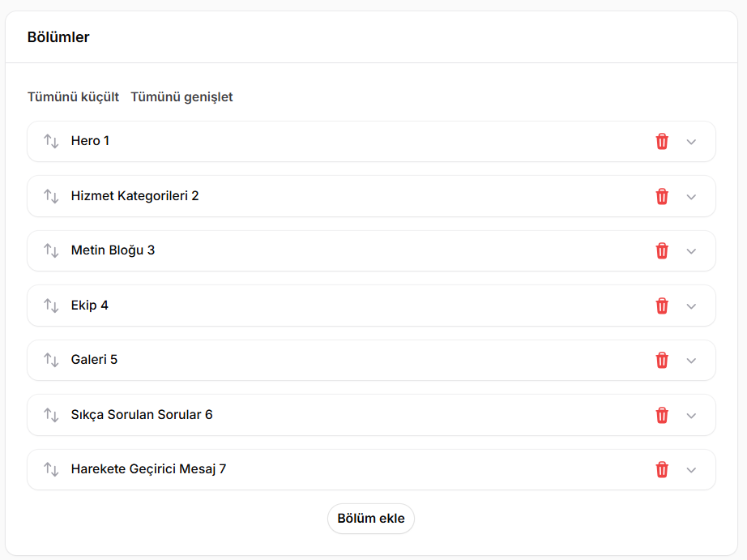Click trash icon for Metin Bloğu 3
Image resolution: width=747 pixels, height=560 pixels.
coord(662,250)
